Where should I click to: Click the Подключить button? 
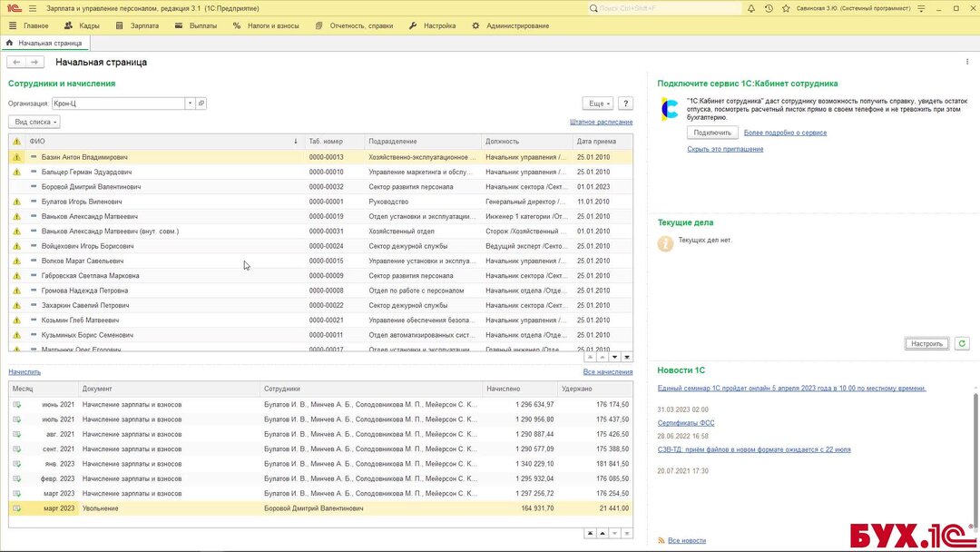tap(712, 133)
